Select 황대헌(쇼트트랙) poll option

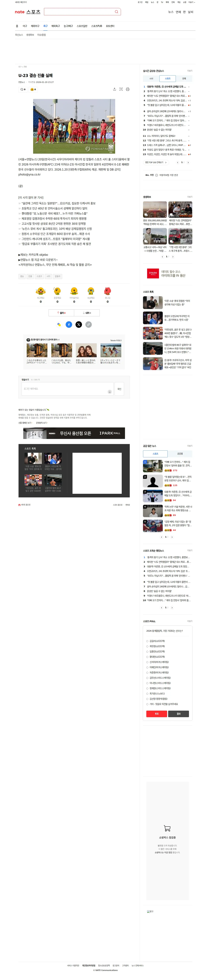tap(148, 657)
